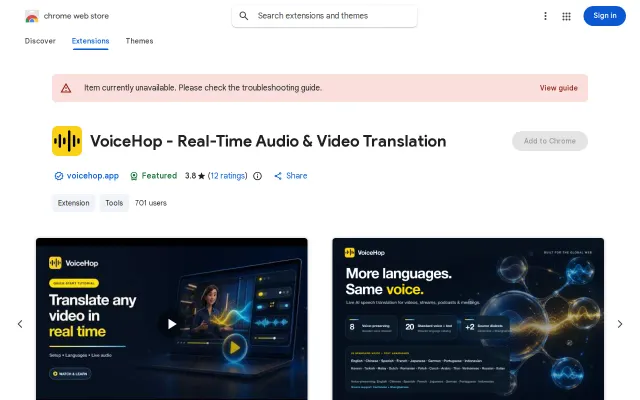Click the Featured badge icon
640x400 pixels.
133,176
